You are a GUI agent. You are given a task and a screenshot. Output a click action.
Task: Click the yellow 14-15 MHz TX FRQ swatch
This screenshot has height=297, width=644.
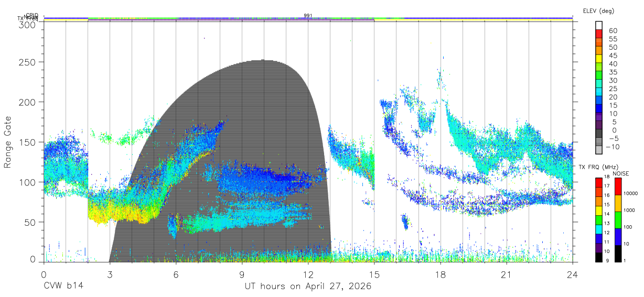pyautogui.click(x=599, y=210)
